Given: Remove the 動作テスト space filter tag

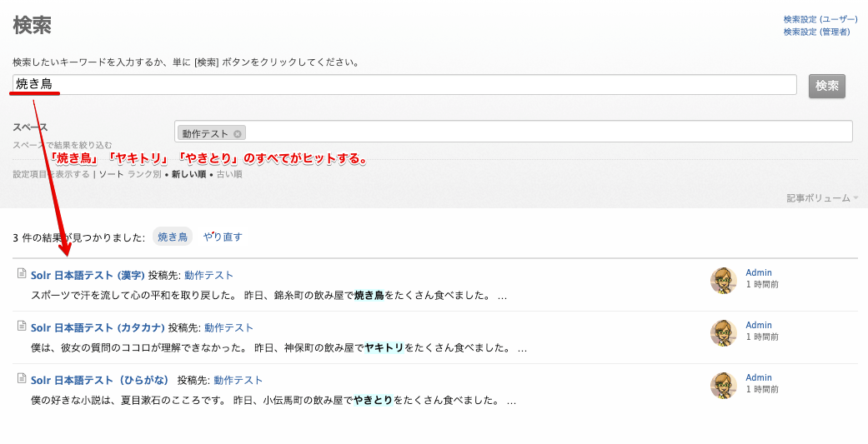Looking at the screenshot, I should pos(238,133).
